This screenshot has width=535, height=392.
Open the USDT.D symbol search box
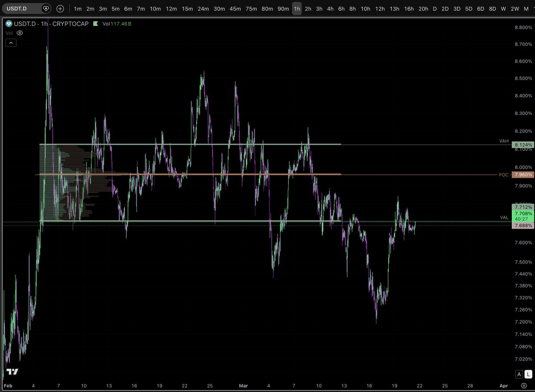tap(26, 8)
